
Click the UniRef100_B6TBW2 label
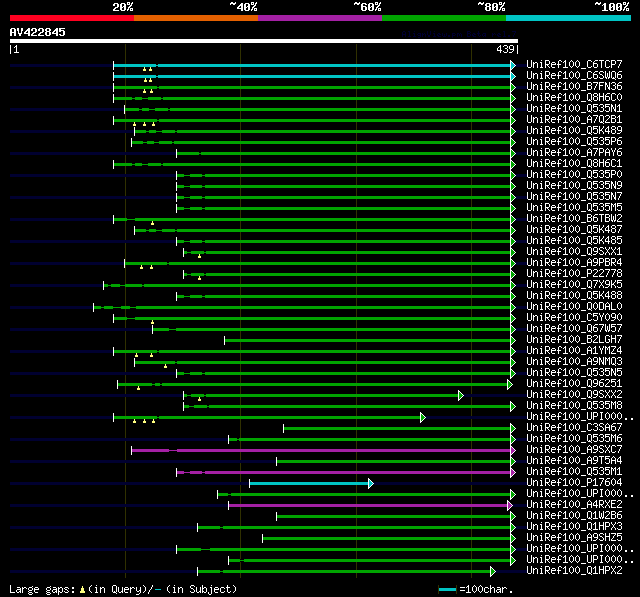click(x=574, y=219)
